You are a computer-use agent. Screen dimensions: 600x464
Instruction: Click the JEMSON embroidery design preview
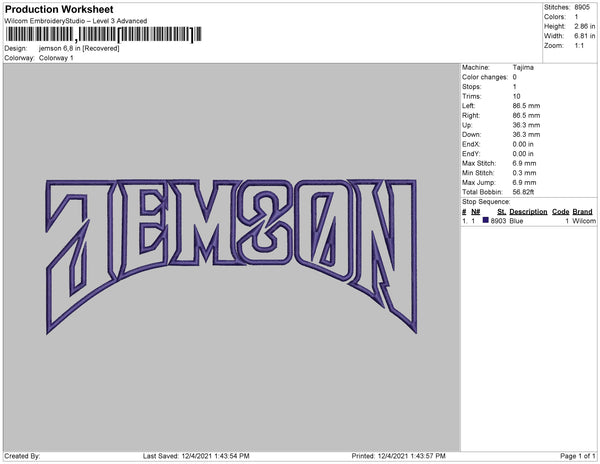231,256
